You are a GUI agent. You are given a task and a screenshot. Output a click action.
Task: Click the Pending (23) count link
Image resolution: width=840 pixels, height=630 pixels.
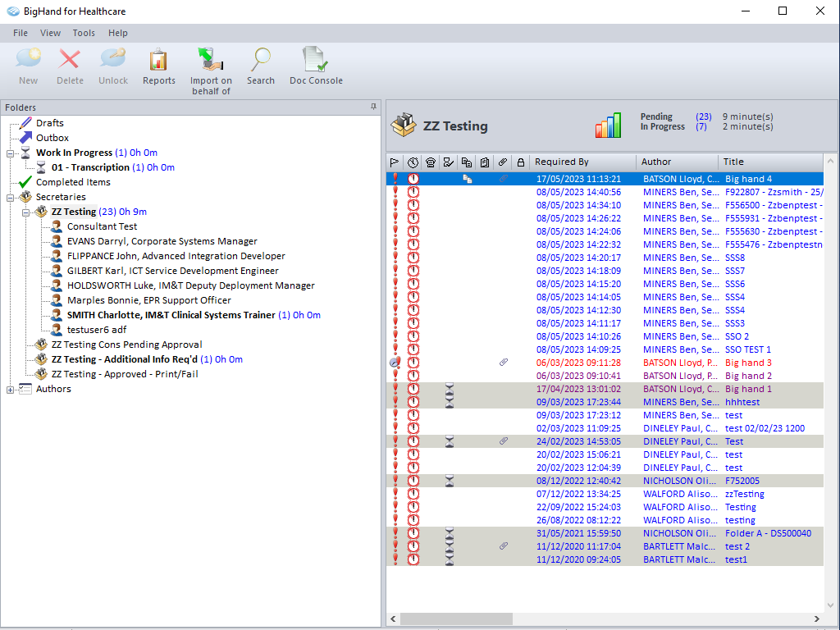pyautogui.click(x=703, y=116)
